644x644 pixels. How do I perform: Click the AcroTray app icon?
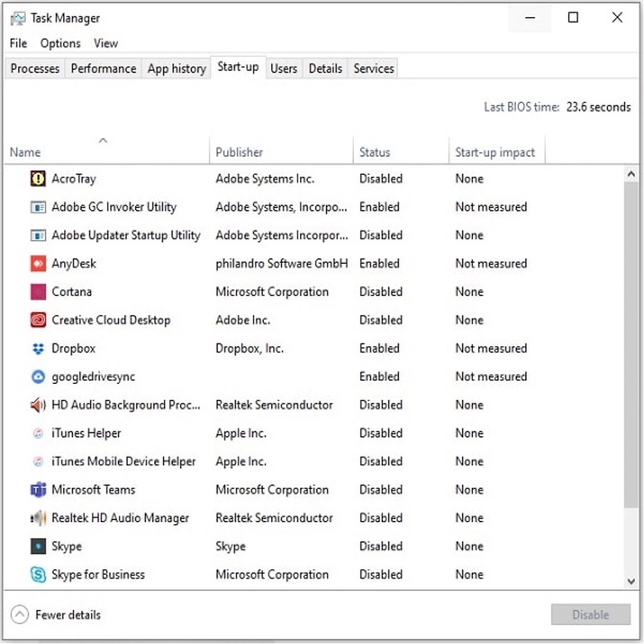pyautogui.click(x=38, y=179)
